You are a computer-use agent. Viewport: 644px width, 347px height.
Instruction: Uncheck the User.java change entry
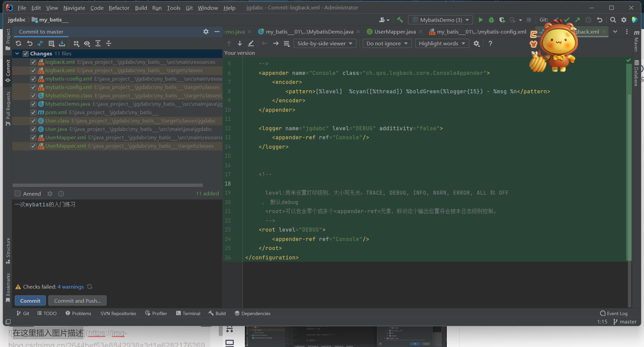click(x=33, y=129)
